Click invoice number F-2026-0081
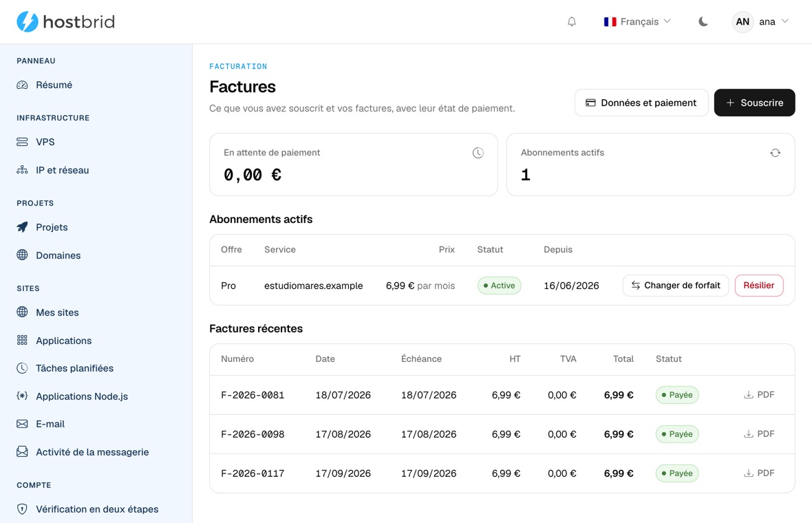 point(253,395)
